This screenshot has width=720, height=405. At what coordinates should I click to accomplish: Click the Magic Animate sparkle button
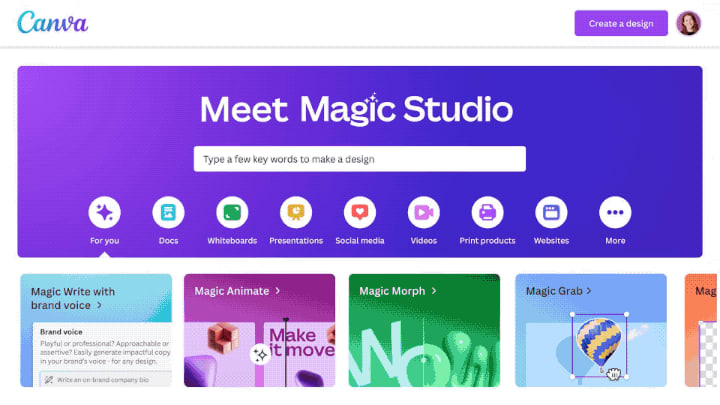[260, 354]
